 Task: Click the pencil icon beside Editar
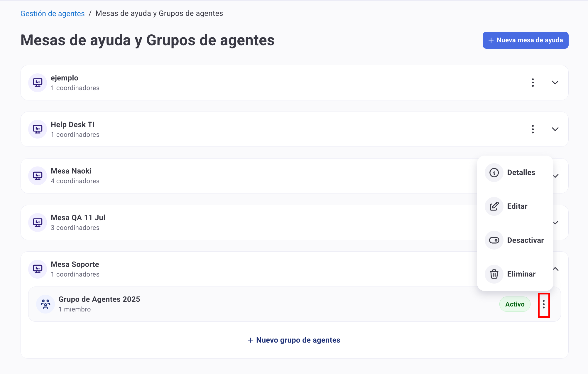[x=494, y=206]
